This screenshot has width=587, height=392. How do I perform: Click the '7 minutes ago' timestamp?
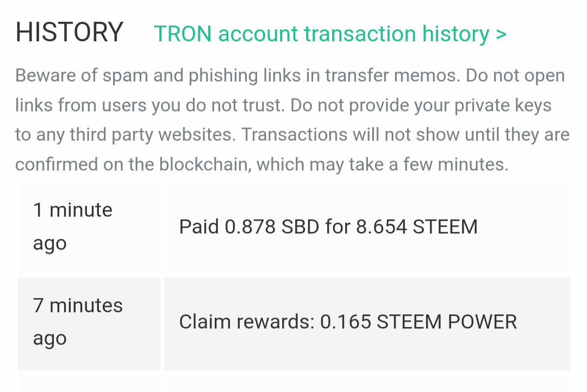[78, 321]
